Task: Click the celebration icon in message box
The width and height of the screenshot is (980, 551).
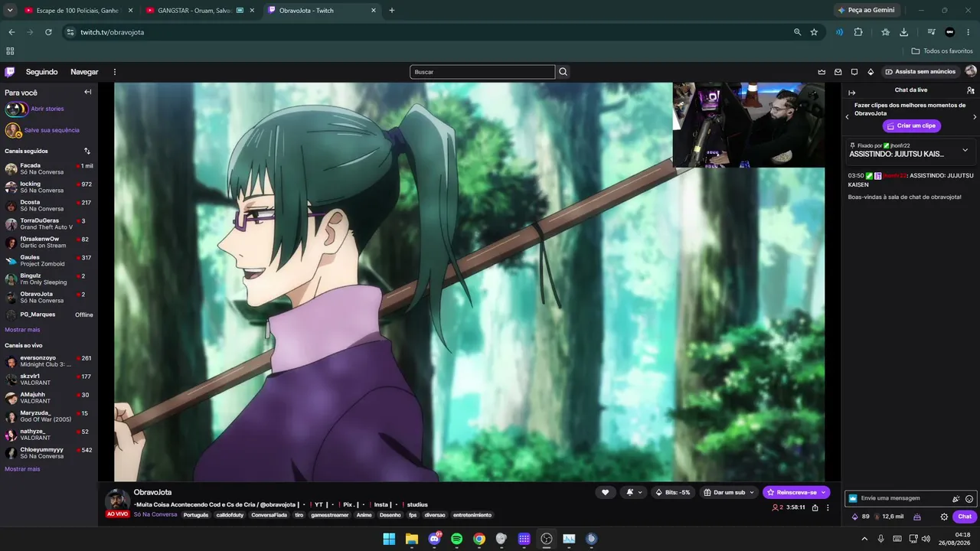Action: click(956, 498)
